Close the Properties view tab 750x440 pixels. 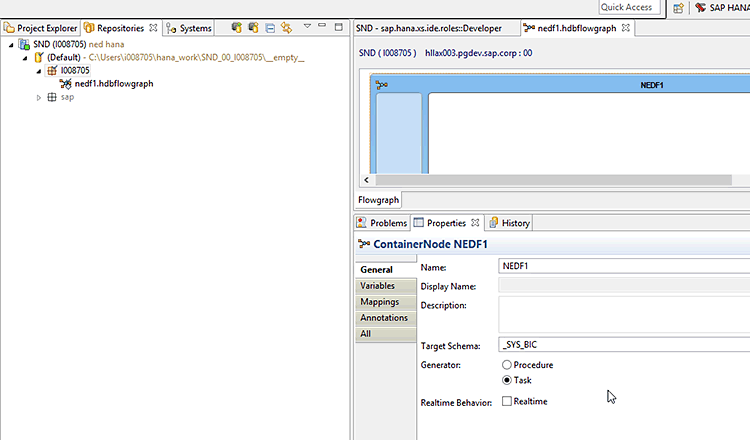(475, 223)
